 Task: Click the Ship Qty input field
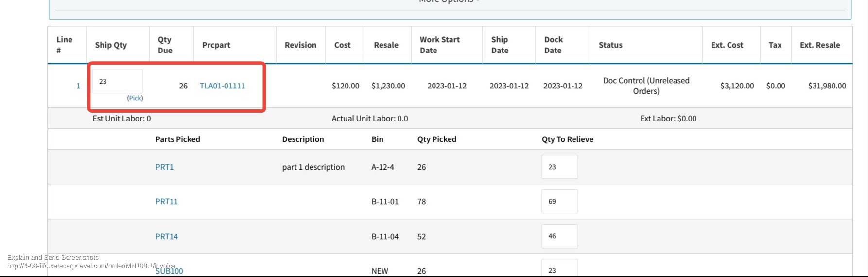(118, 81)
